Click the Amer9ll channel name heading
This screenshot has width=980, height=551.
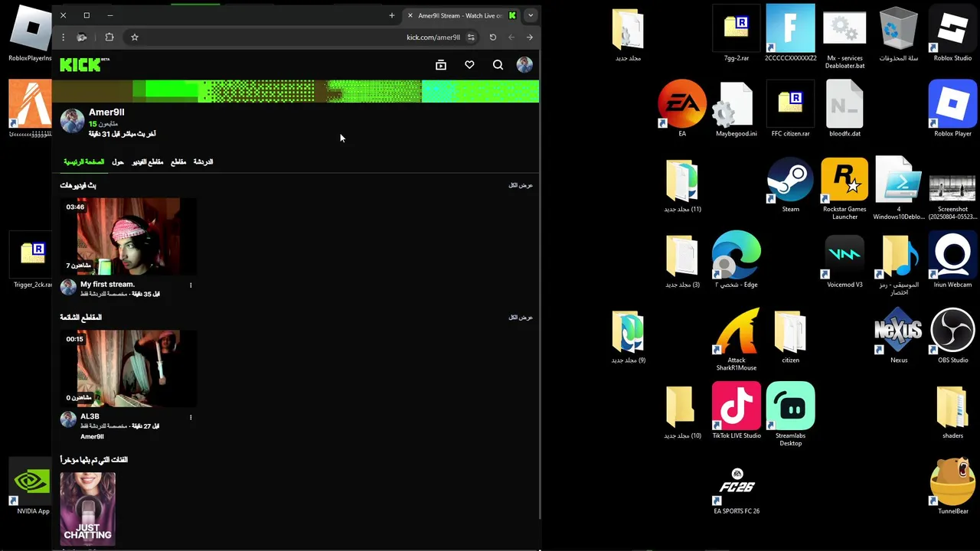point(106,112)
